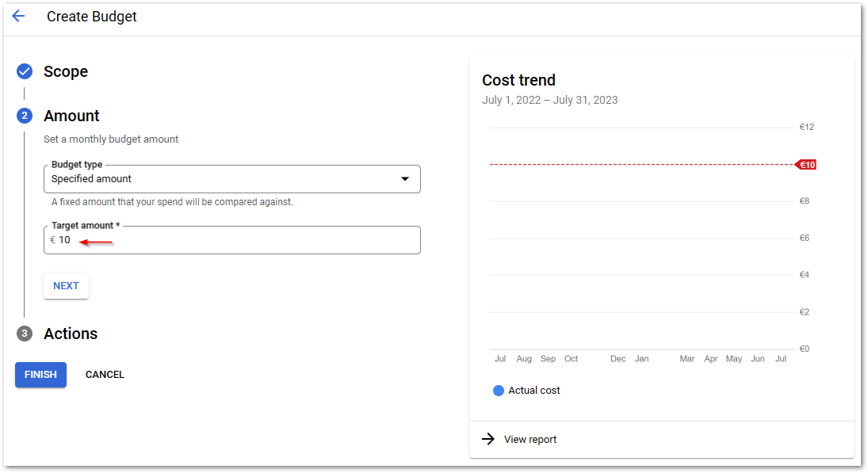The height and width of the screenshot is (473, 868).
Task: Click the back arrow to exit Create Budget
Action: coord(18,16)
